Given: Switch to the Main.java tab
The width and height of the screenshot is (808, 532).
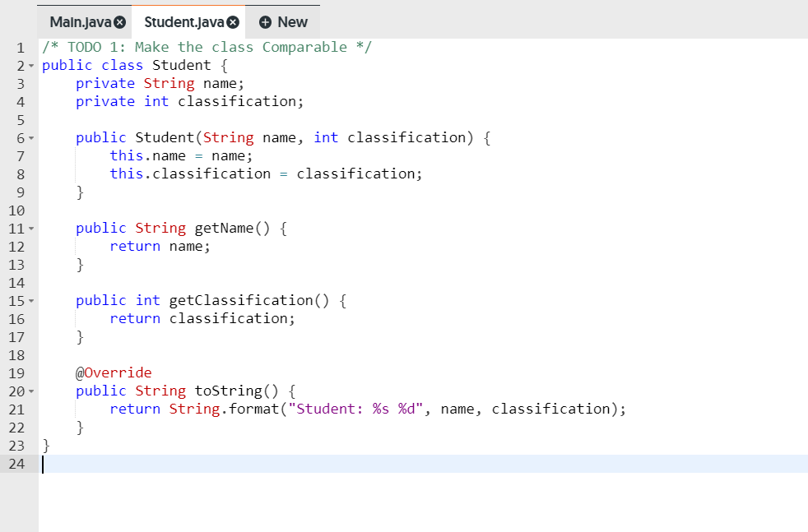Looking at the screenshot, I should tap(79, 22).
